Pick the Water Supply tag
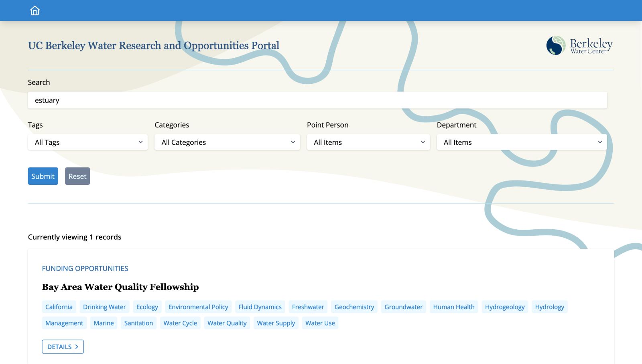Image resolution: width=642 pixels, height=364 pixels. pos(276,323)
